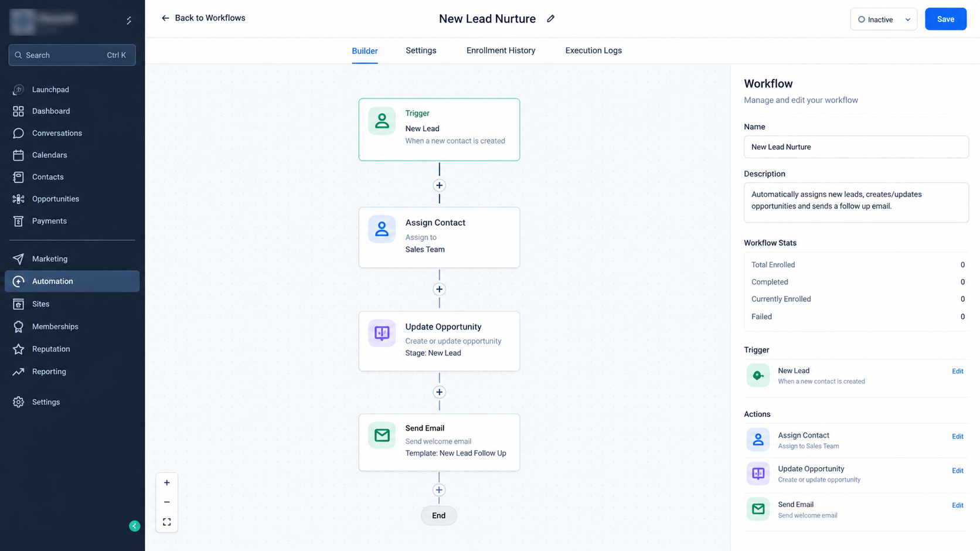
Task: Click the Update Opportunity node icon
Action: (x=382, y=333)
